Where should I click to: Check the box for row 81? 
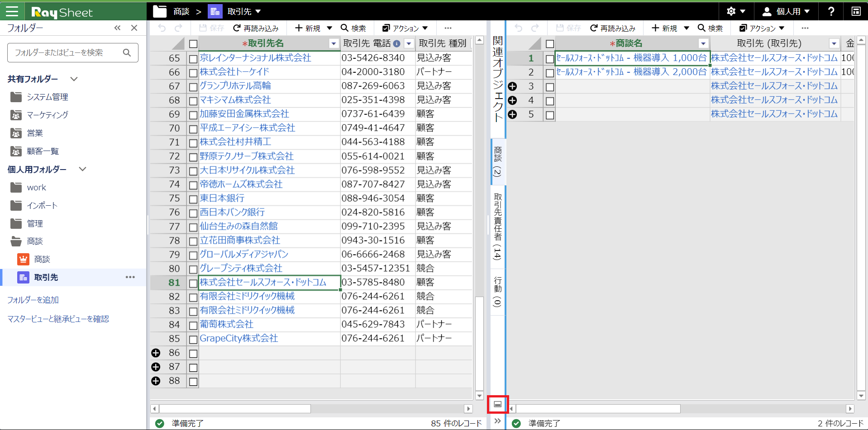(x=193, y=283)
